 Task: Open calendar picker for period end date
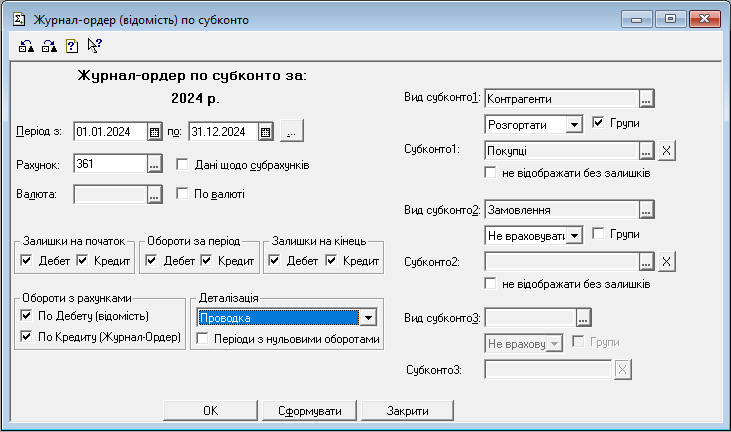coord(265,132)
